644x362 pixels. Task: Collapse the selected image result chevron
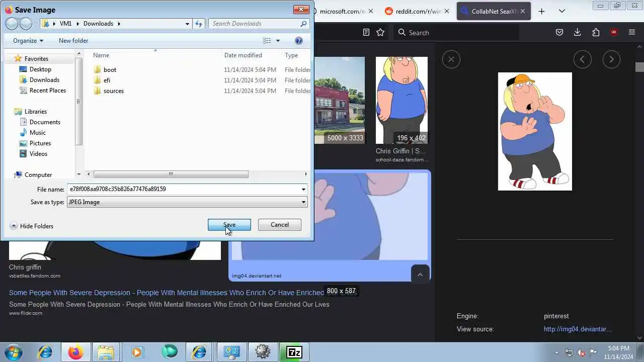click(420, 275)
